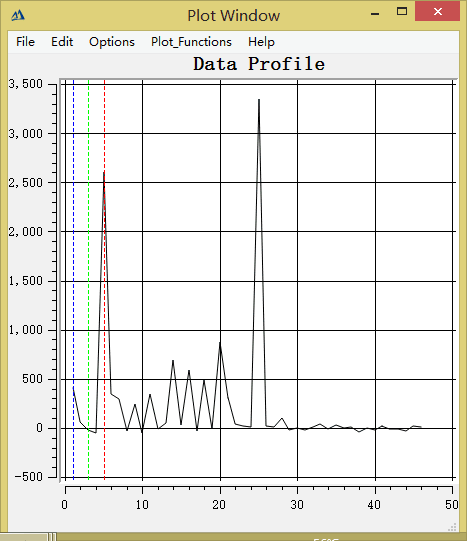Click the 3,000 label on Y axis
Viewport: 467px width, 541px height.
click(26, 134)
